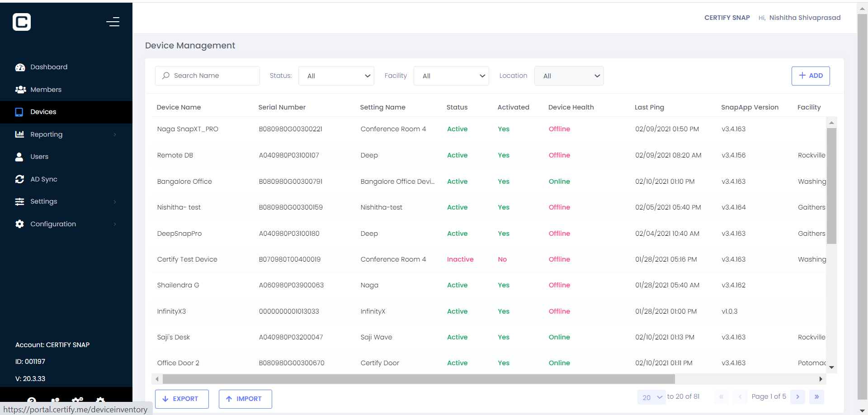Go to the first page of devices
Image resolution: width=868 pixels, height=415 pixels.
point(722,397)
